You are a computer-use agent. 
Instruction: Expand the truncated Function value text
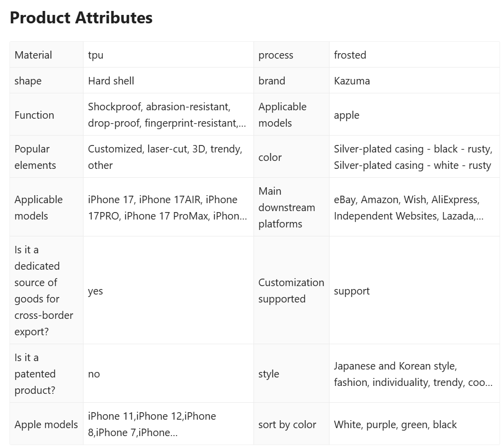coord(167,115)
